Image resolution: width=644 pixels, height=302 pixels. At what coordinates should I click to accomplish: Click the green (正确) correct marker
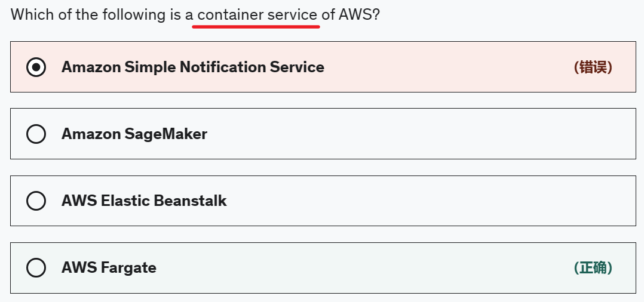click(x=593, y=267)
